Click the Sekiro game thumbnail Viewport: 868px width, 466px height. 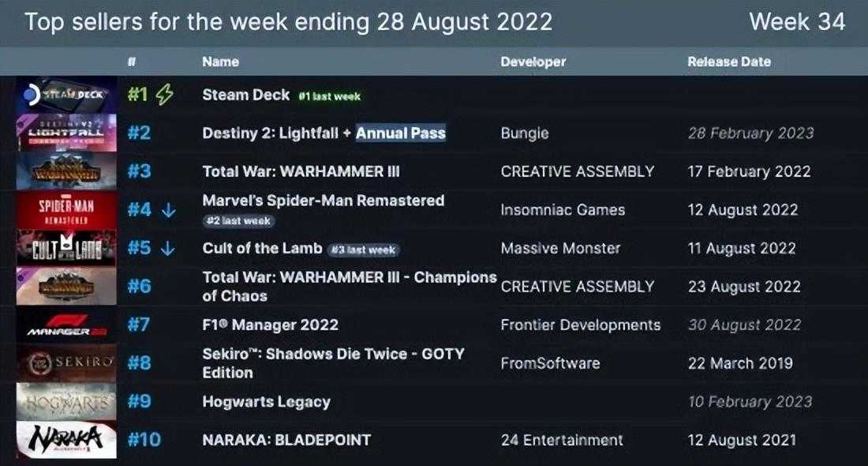point(66,363)
